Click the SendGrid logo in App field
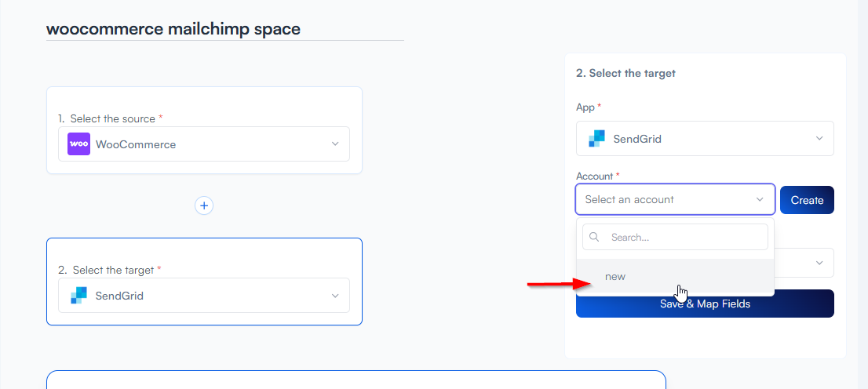868x389 pixels. (597, 139)
